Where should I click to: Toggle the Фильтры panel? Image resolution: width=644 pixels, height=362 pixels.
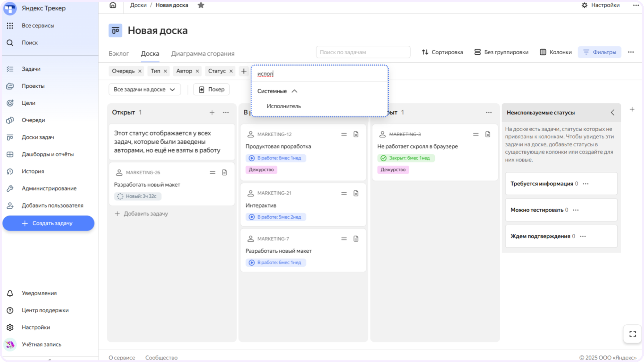pyautogui.click(x=600, y=52)
